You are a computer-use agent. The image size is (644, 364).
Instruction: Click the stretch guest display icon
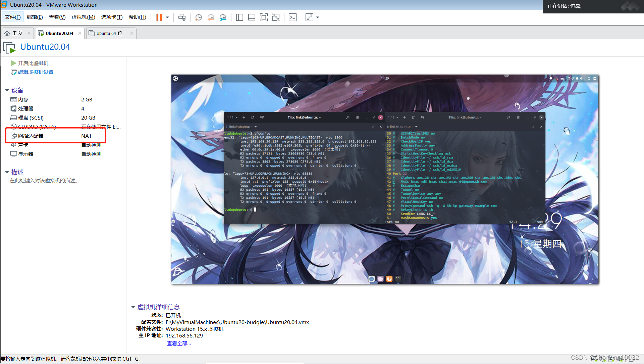[x=309, y=17]
